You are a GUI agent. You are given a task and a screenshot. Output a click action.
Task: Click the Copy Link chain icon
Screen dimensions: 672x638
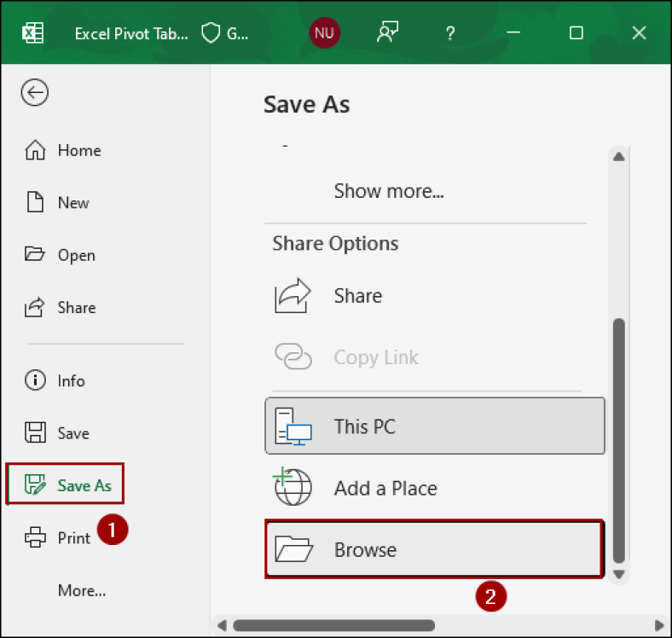click(293, 356)
